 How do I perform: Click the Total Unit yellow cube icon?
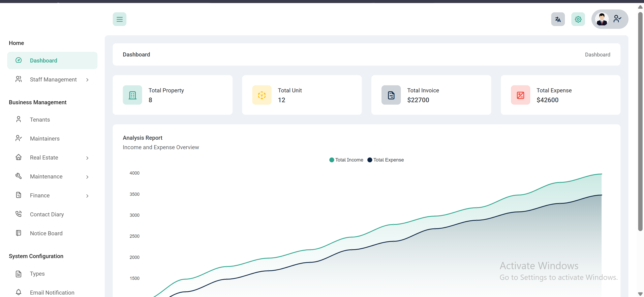point(262,95)
